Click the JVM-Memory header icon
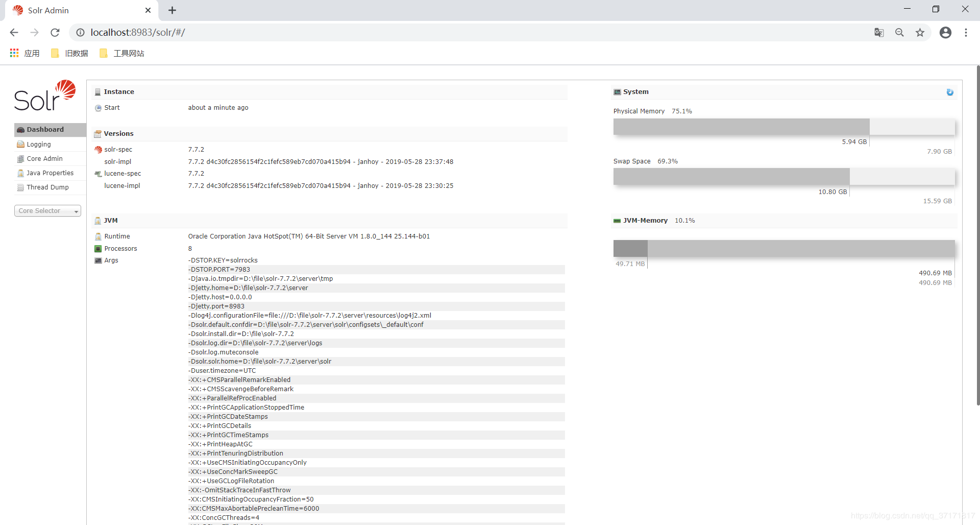This screenshot has height=525, width=980. [x=617, y=221]
